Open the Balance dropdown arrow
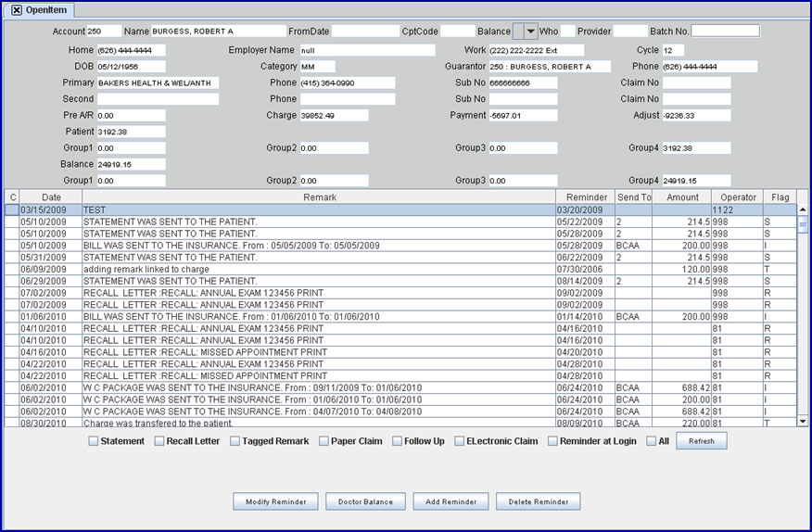812x532 pixels. (531, 32)
